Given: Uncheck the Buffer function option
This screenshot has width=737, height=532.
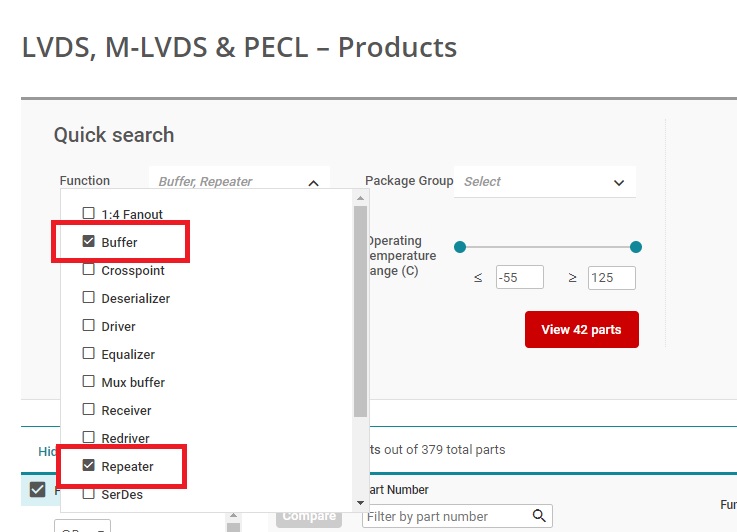Looking at the screenshot, I should click(x=89, y=242).
